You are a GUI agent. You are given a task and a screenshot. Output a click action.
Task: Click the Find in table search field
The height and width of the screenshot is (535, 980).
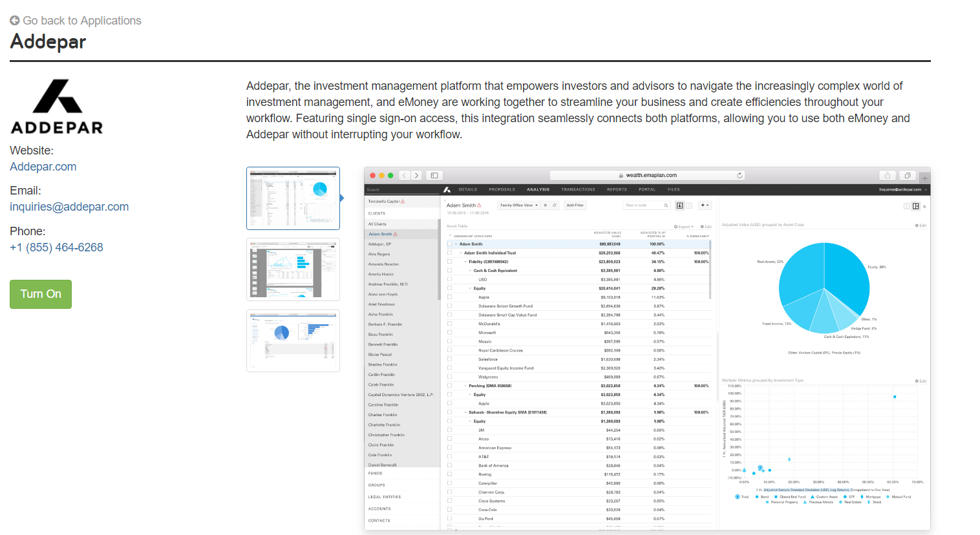646,205
